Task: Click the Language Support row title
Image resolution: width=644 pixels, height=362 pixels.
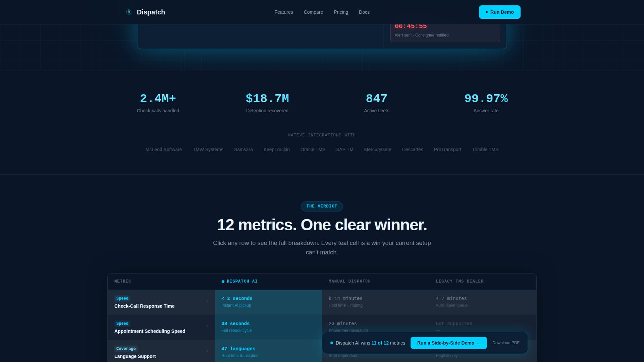Action: pos(135,356)
